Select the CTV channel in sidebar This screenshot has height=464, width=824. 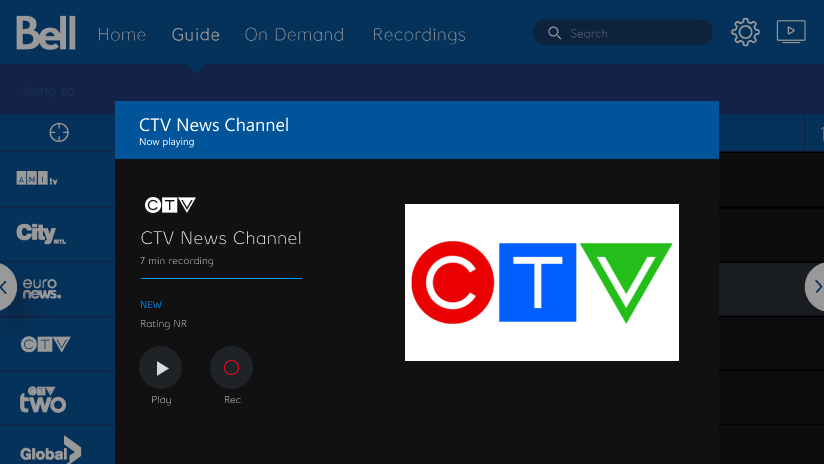pyautogui.click(x=45, y=344)
